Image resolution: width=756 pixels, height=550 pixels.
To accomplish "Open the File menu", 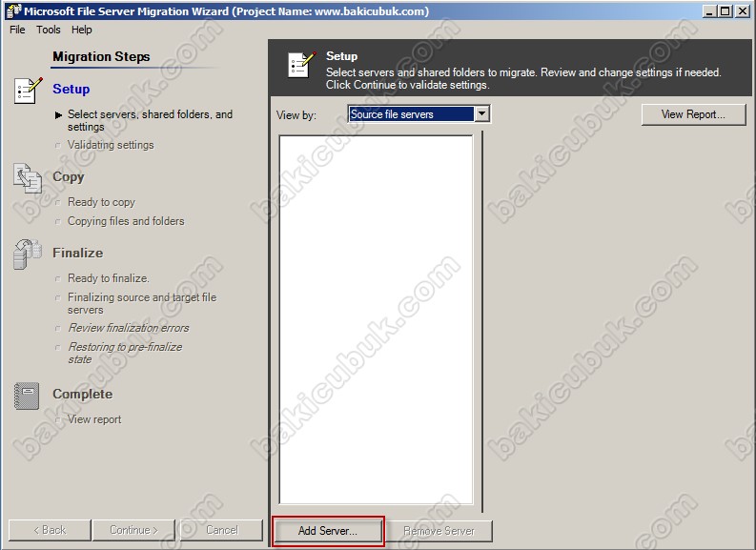I will 17,30.
